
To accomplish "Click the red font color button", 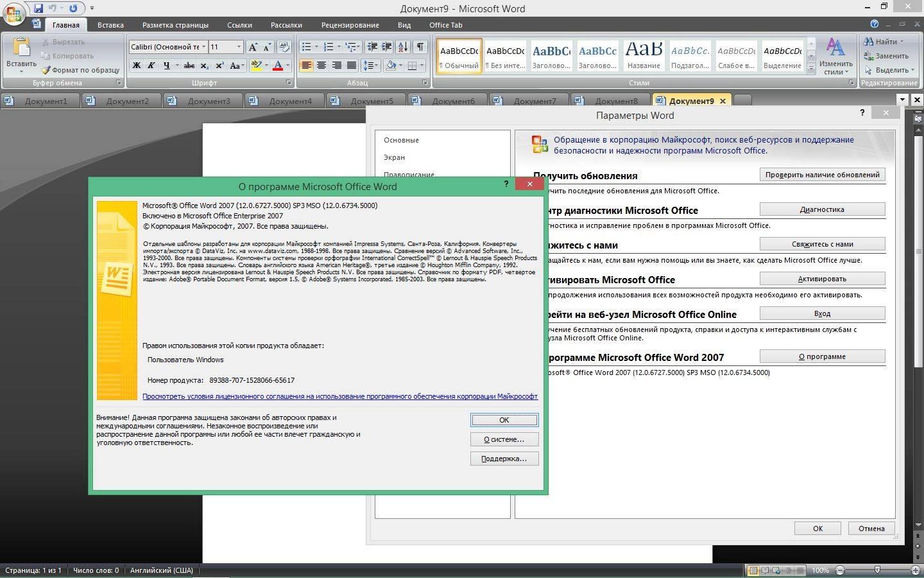I will pyautogui.click(x=278, y=66).
